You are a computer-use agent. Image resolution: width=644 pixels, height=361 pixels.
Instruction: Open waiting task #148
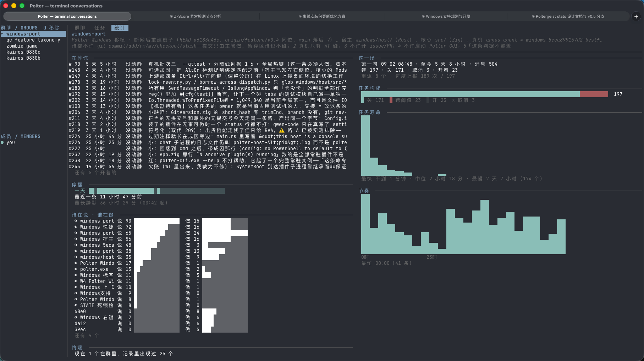tap(208, 70)
